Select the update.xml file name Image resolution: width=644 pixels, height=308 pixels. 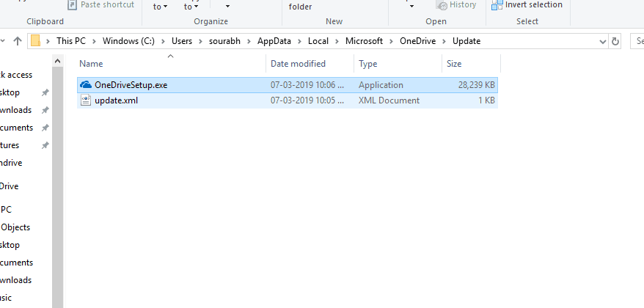116,100
